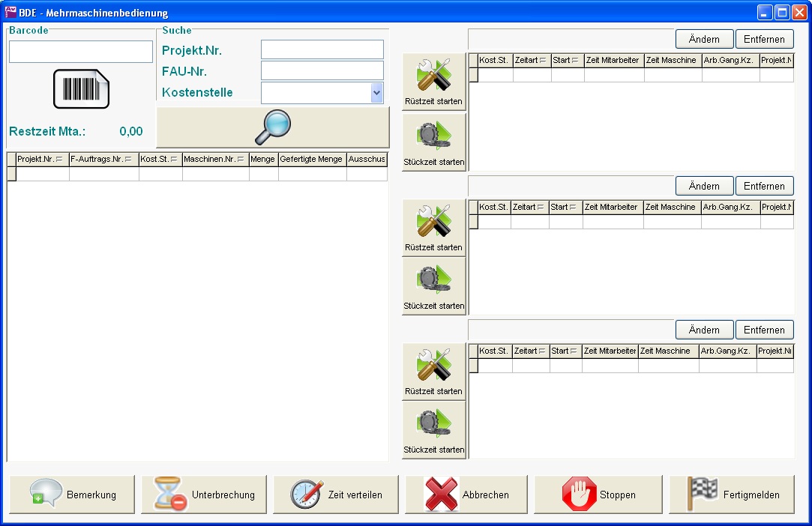Open the Kostenstelle dropdown list
The height and width of the screenshot is (526, 812).
[x=376, y=93]
